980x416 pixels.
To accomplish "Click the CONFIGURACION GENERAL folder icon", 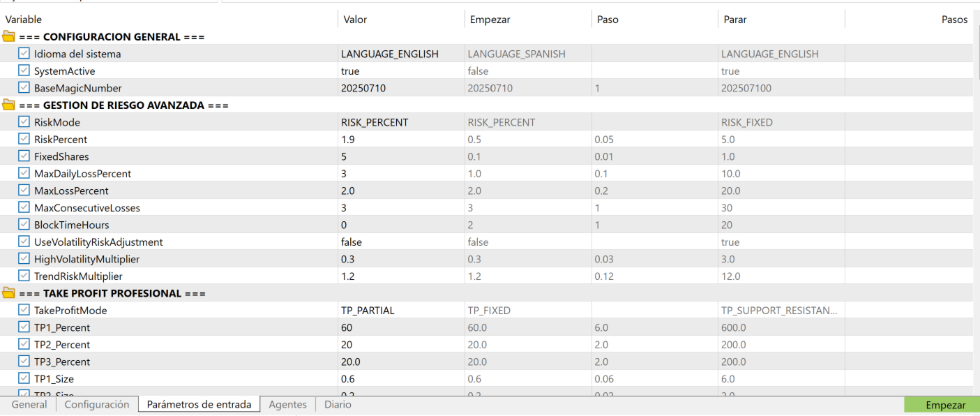I will coord(9,37).
